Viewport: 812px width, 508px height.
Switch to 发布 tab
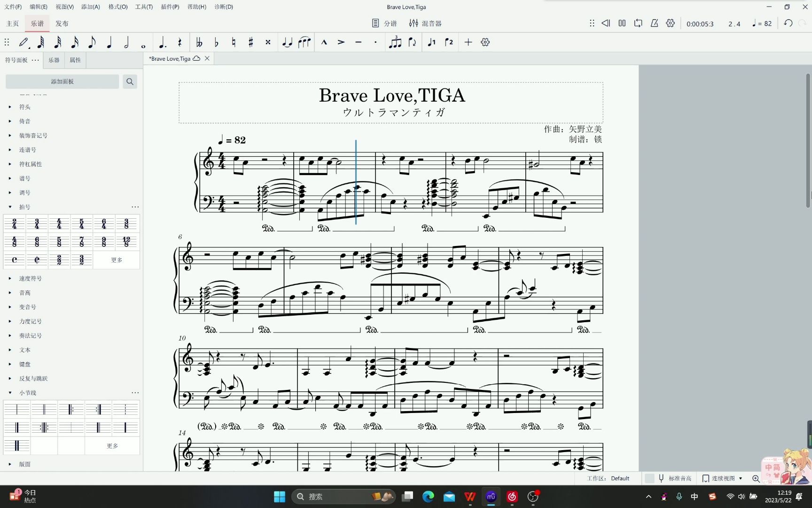62,24
